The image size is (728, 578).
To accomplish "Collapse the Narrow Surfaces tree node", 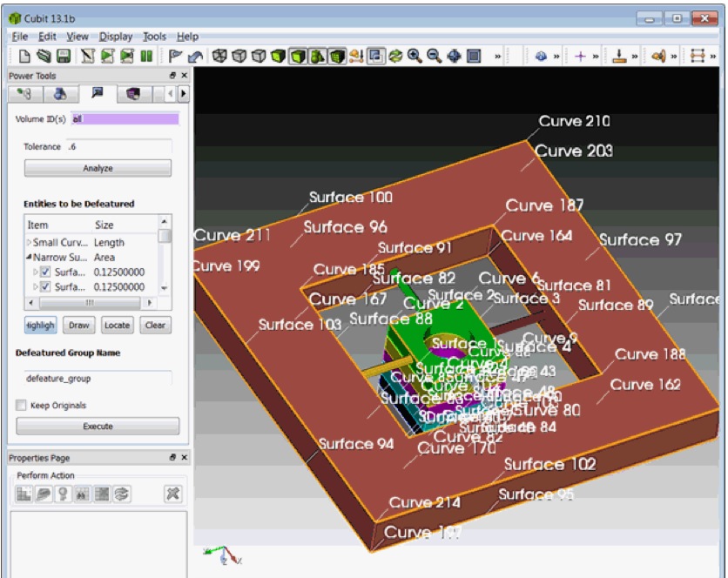I will point(29,258).
